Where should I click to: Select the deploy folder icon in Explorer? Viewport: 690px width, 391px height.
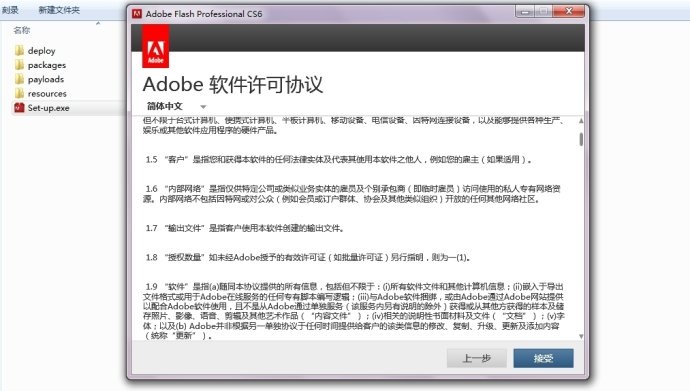click(19, 51)
